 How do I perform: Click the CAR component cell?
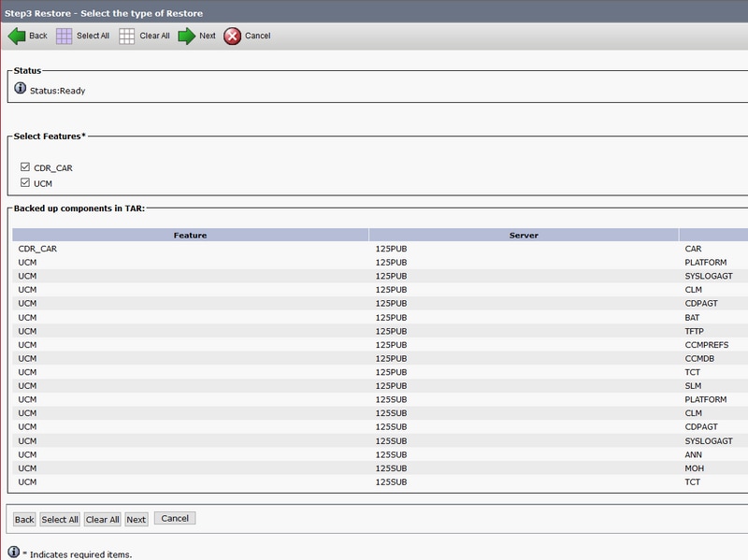[x=693, y=249]
